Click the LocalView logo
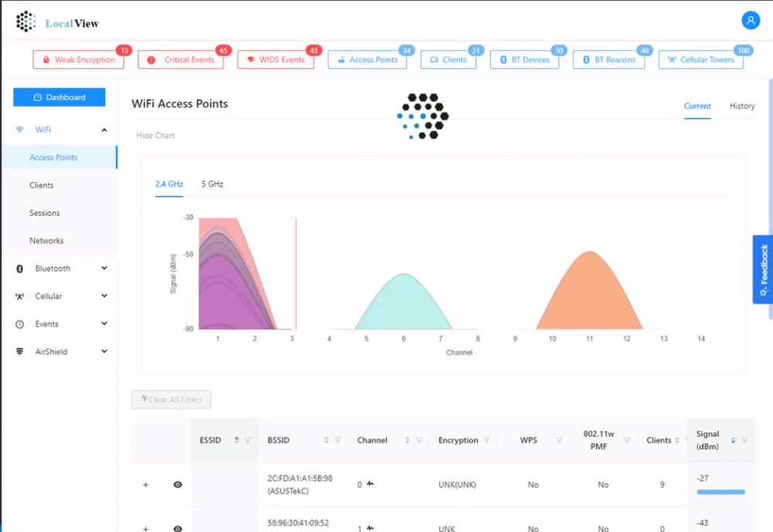Viewport: 773px width, 532px height. [57, 22]
